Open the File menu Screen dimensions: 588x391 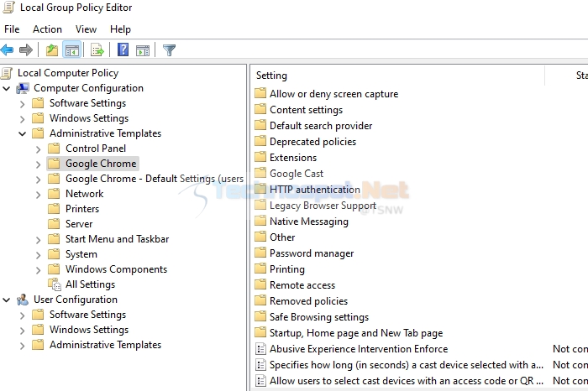[x=12, y=29]
